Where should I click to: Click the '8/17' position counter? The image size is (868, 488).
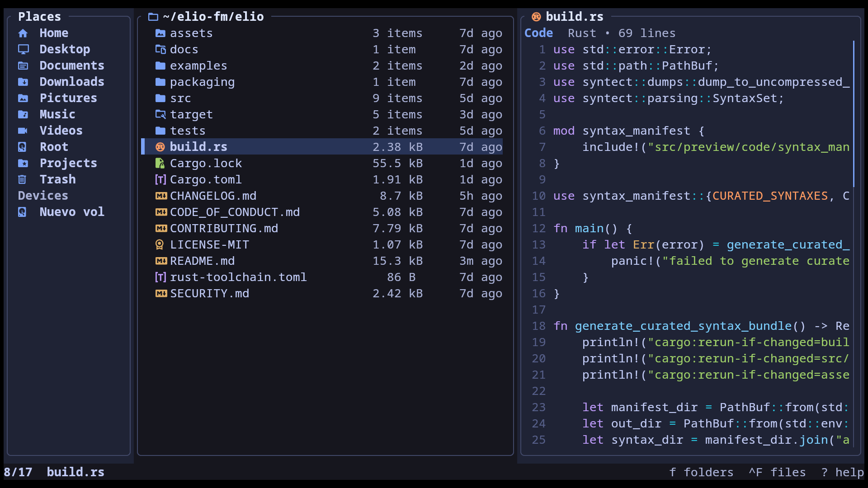[x=18, y=473]
